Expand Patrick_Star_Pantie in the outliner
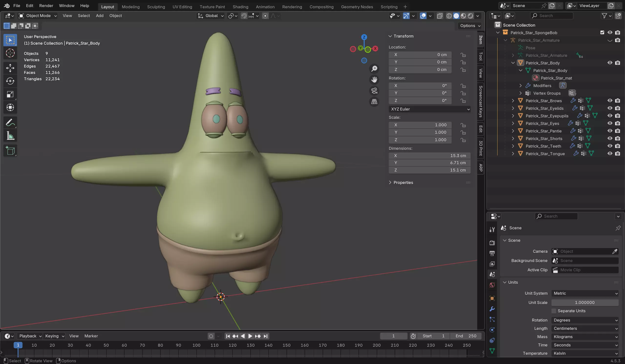 pos(513,131)
